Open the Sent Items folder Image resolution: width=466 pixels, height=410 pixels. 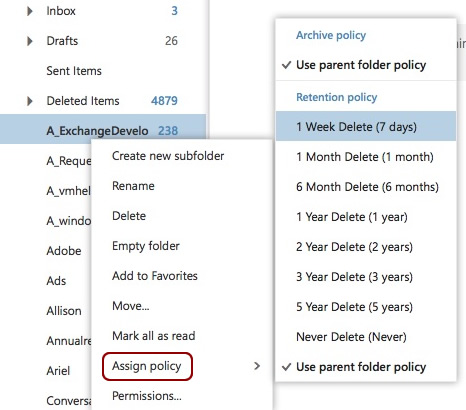pos(74,71)
